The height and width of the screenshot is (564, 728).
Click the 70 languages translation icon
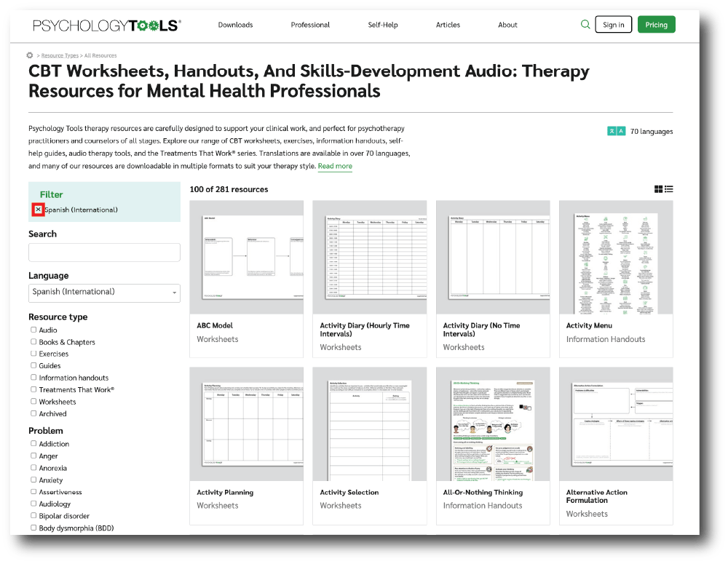click(x=616, y=132)
